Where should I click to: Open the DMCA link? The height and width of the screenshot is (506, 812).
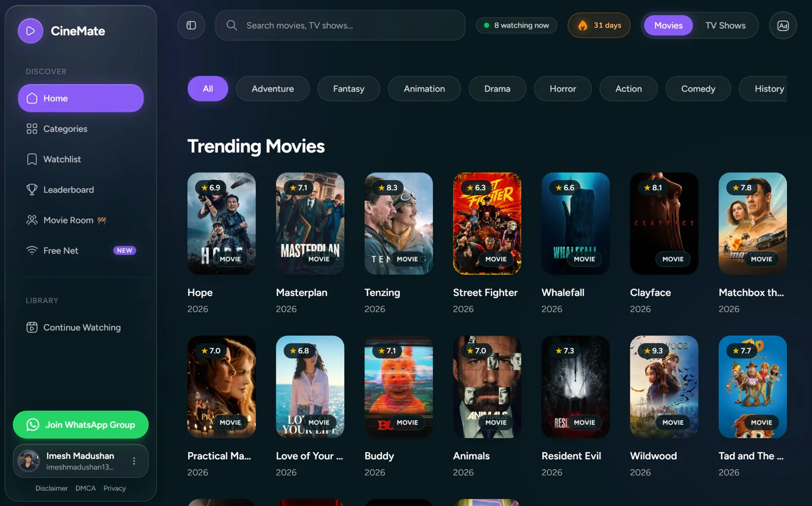coord(85,488)
